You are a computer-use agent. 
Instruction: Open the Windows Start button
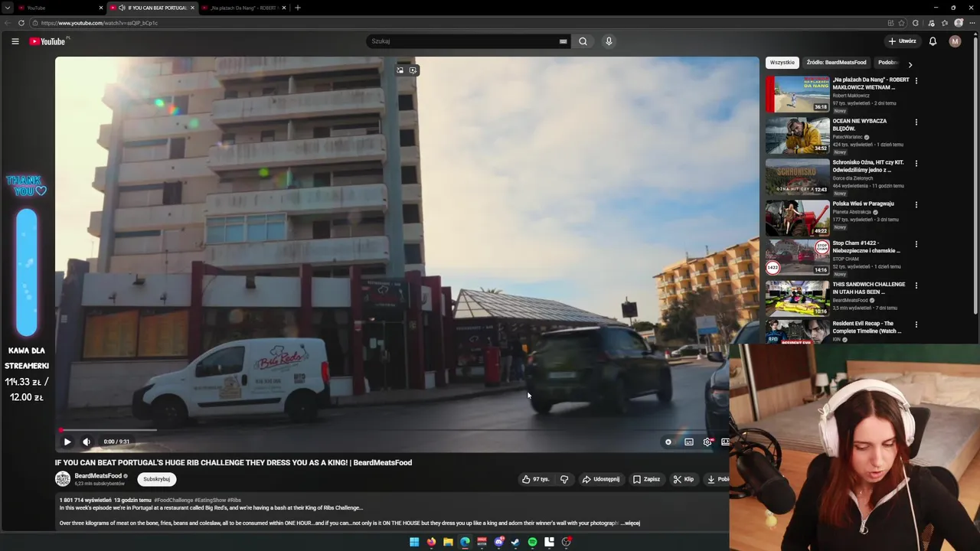pyautogui.click(x=414, y=542)
